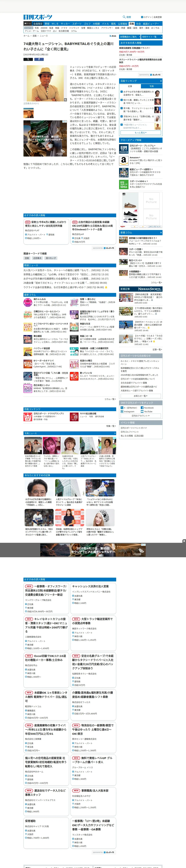Open 競馬 menu in top navigation
Screen dimensions: 186x868
113,24
